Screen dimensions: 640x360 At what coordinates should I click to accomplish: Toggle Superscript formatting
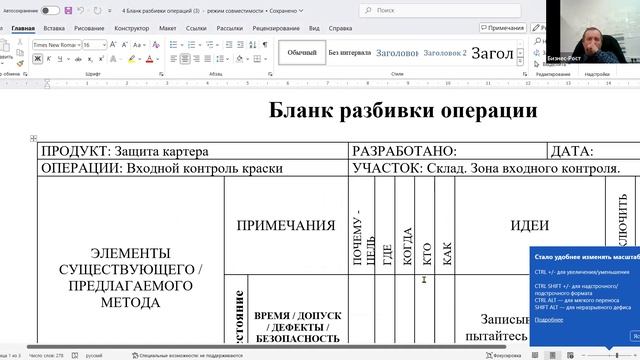point(101,59)
